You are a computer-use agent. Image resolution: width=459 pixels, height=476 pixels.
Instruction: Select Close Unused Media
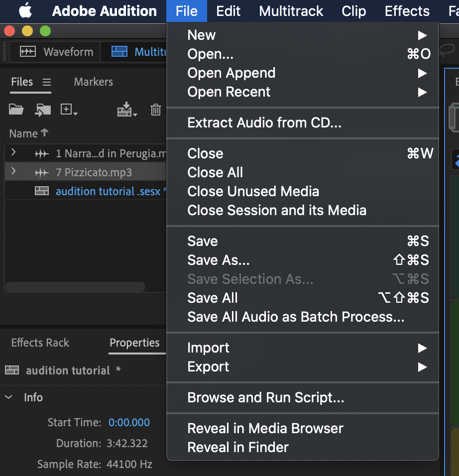point(303,192)
